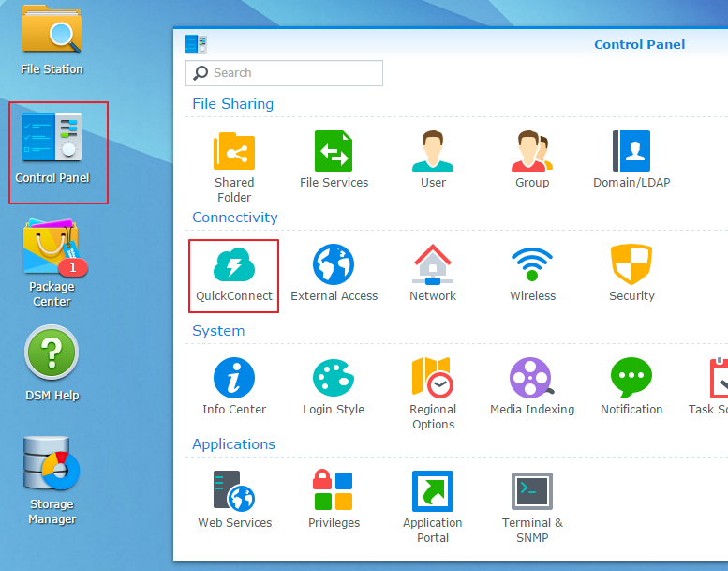Open Domain/LDAP settings
The height and width of the screenshot is (571, 728).
[631, 159]
